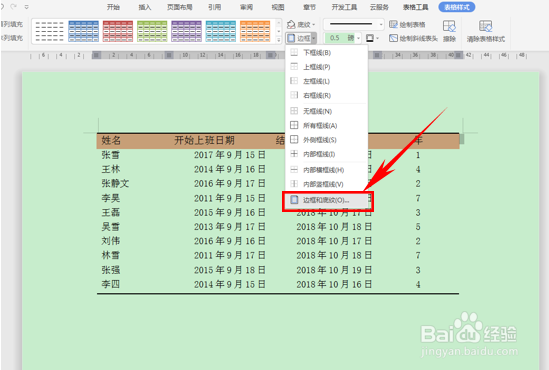
Task: Click the 李四 name cell
Action: 111,284
